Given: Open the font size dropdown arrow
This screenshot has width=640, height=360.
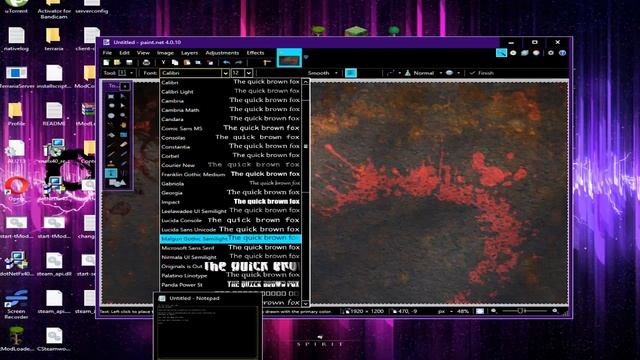Looking at the screenshot, I should point(249,73).
